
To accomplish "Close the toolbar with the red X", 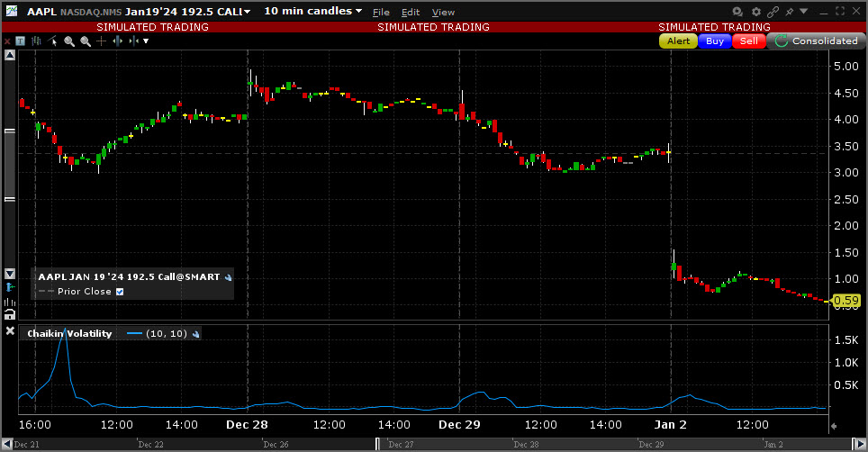I will tap(7, 41).
